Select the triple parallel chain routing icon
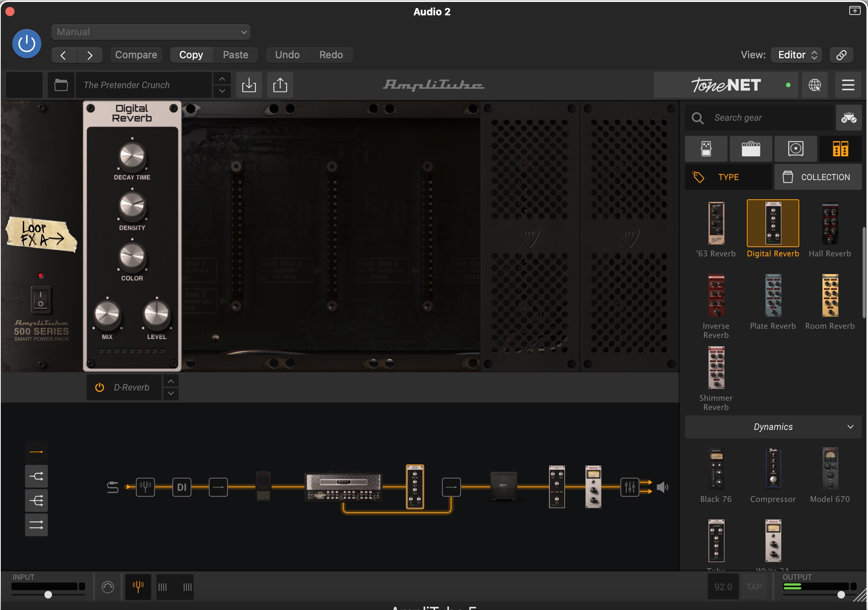 coord(36,525)
